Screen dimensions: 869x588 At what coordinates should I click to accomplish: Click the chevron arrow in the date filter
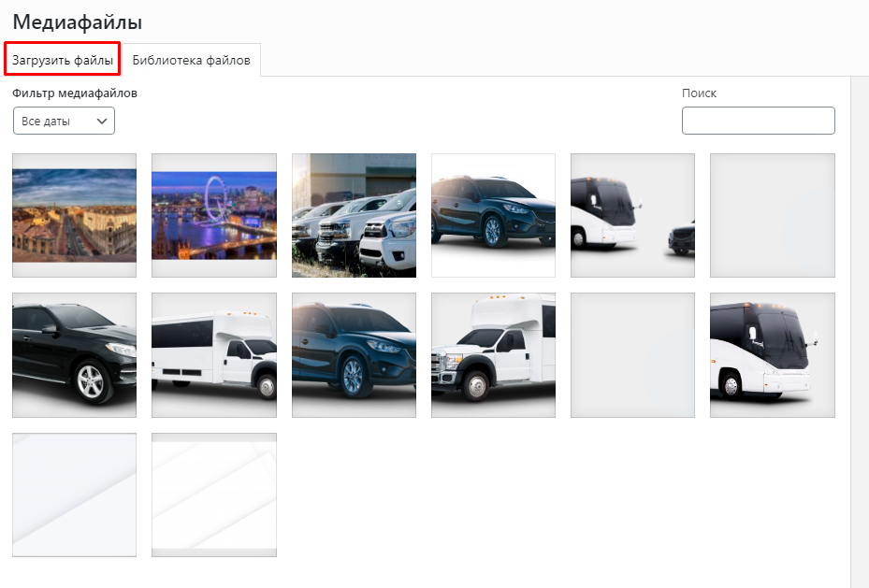pos(102,121)
